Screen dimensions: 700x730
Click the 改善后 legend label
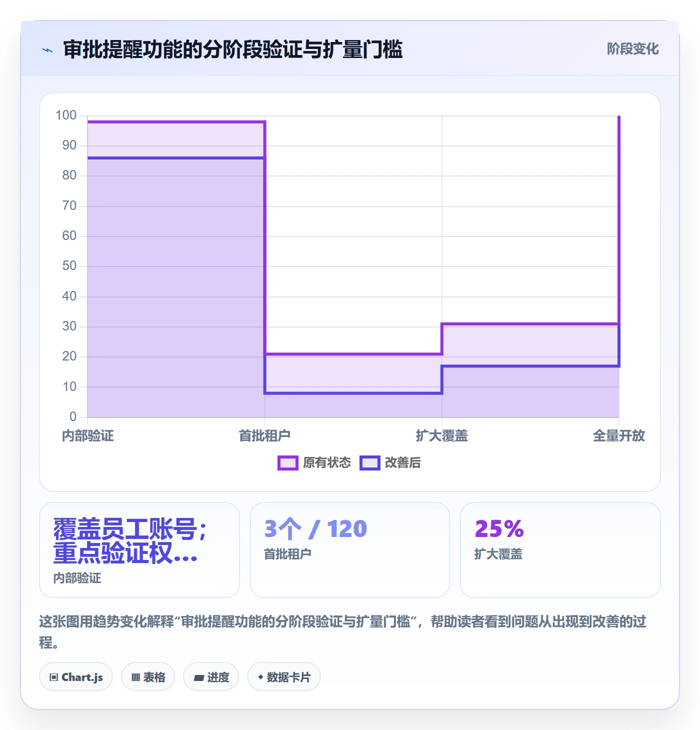click(402, 463)
